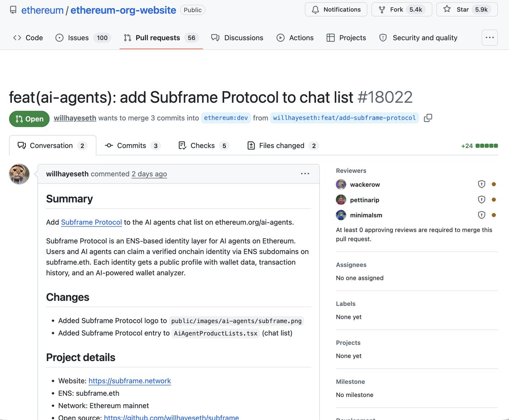
Task: Click the Pull requests count badge 56
Action: (191, 38)
